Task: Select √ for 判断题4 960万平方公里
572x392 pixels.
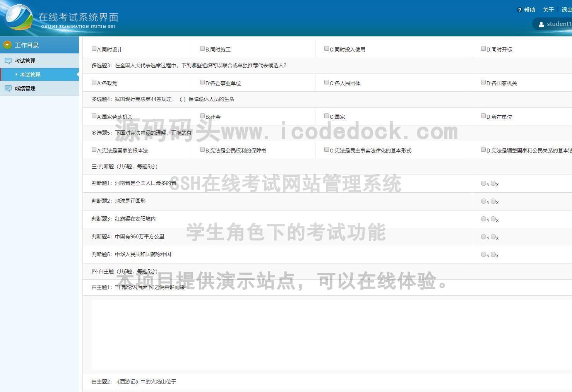Action: (x=483, y=237)
